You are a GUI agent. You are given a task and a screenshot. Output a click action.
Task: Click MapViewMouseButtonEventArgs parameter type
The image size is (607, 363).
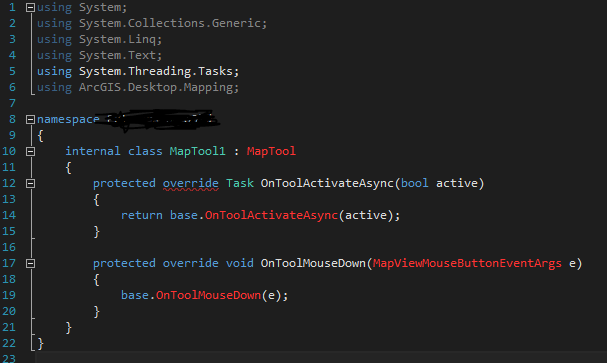click(467, 263)
